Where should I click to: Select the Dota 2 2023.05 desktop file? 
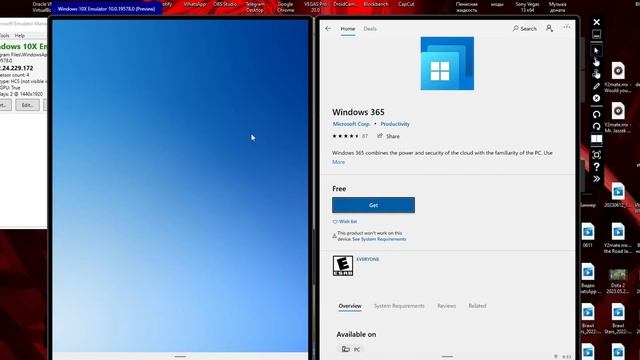click(618, 281)
